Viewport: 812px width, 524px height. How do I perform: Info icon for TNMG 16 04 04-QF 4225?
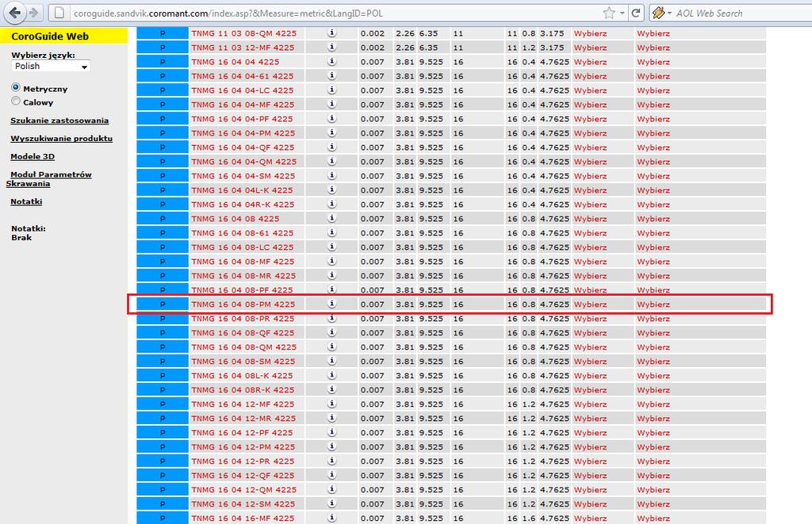click(x=332, y=147)
